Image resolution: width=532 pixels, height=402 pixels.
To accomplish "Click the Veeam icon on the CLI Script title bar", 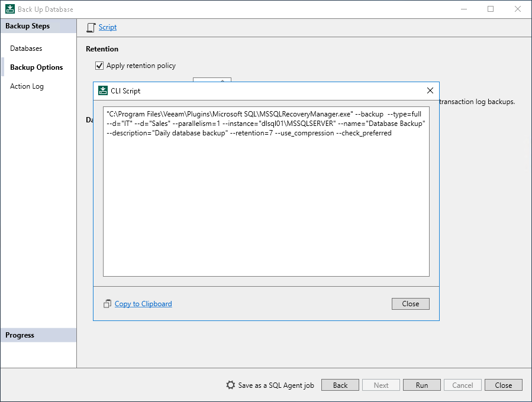I will (101, 90).
